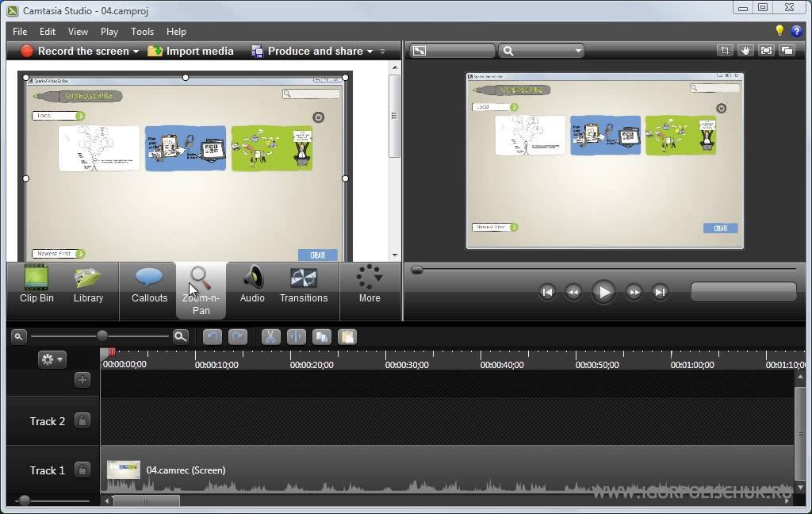Jump to previous clip
812x514 pixels.
[x=547, y=292]
